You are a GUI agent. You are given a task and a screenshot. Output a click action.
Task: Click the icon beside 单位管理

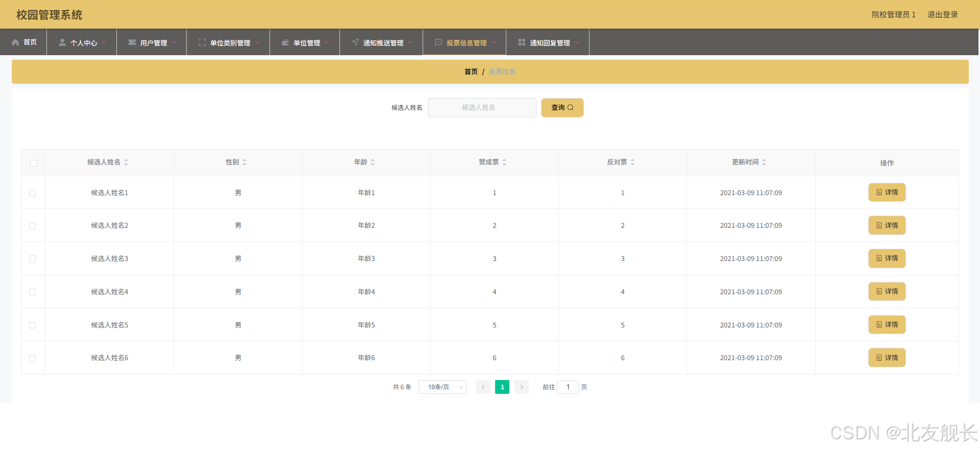285,42
